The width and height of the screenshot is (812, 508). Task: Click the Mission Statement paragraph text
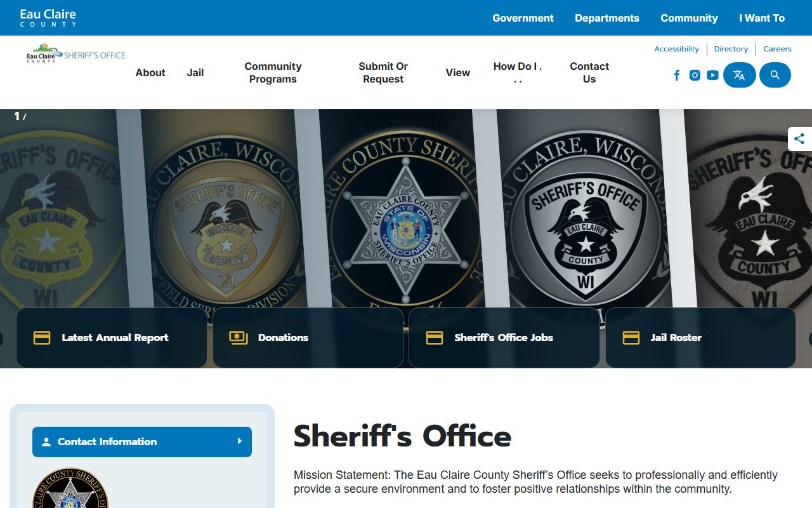[535, 482]
